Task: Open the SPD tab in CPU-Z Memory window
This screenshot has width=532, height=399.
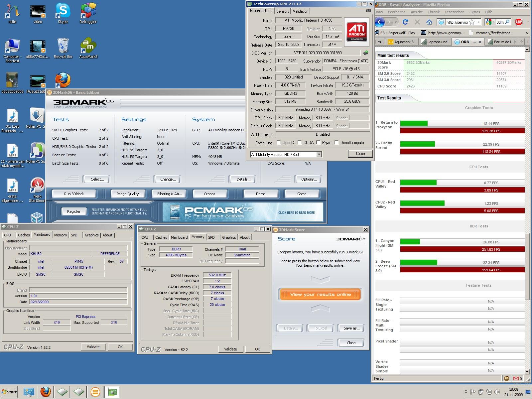Action: [x=211, y=237]
